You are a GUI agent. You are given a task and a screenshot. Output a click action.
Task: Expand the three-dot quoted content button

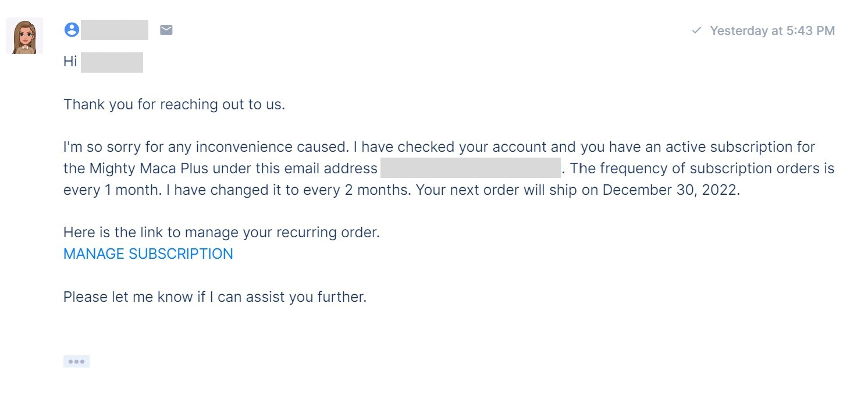tap(76, 361)
